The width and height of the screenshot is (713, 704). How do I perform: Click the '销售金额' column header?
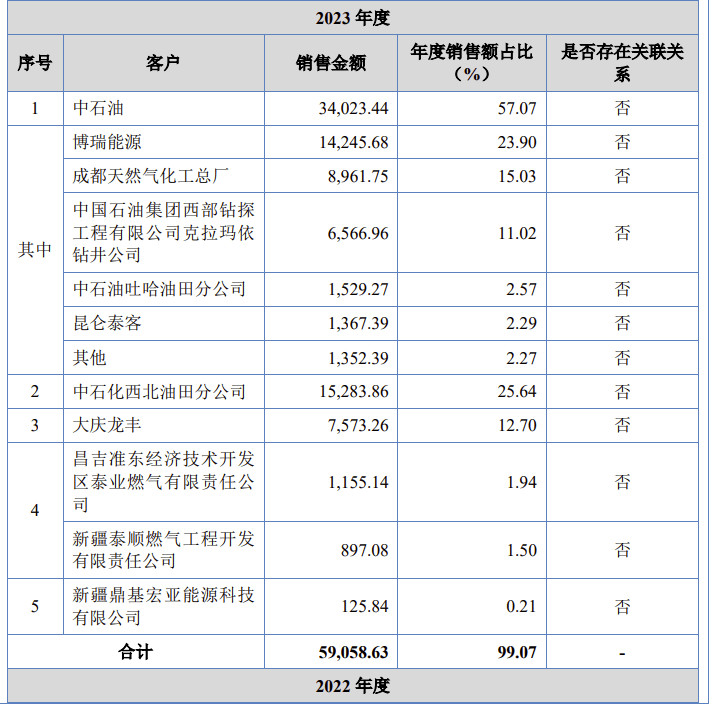coord(331,63)
